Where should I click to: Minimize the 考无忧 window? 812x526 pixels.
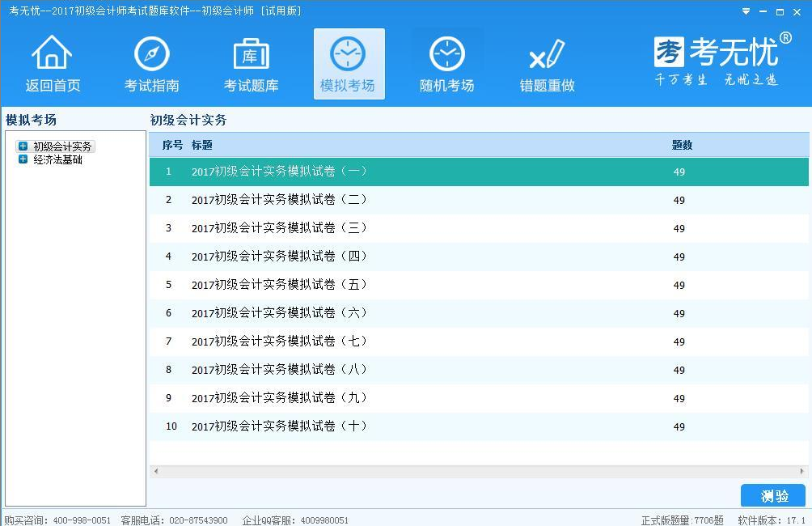763,11
